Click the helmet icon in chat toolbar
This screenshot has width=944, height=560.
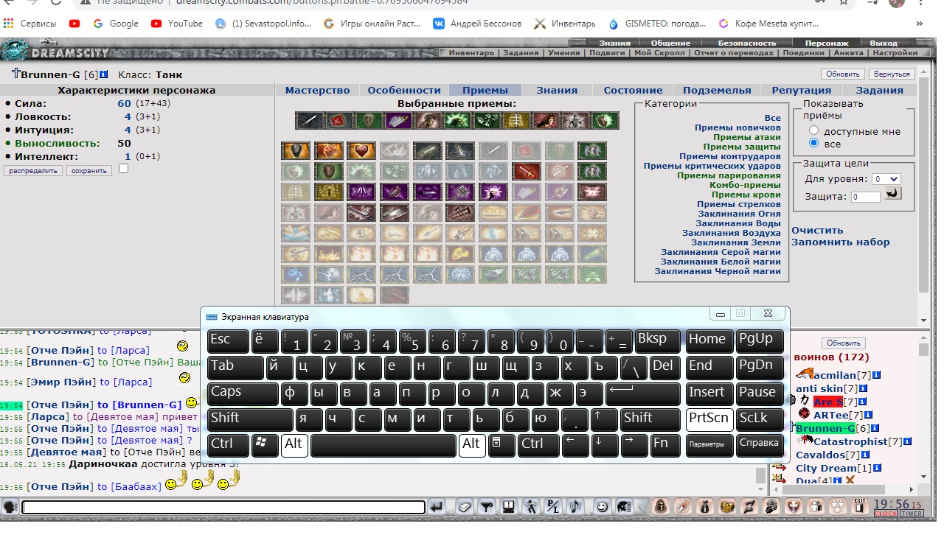(x=624, y=507)
